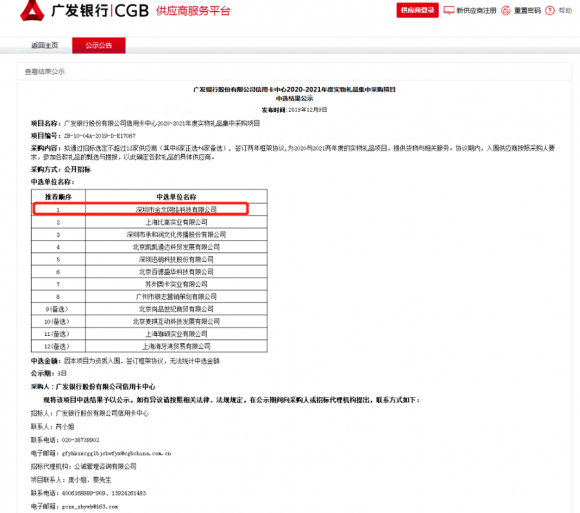Click the 采购人 bold line

[x=93, y=387]
